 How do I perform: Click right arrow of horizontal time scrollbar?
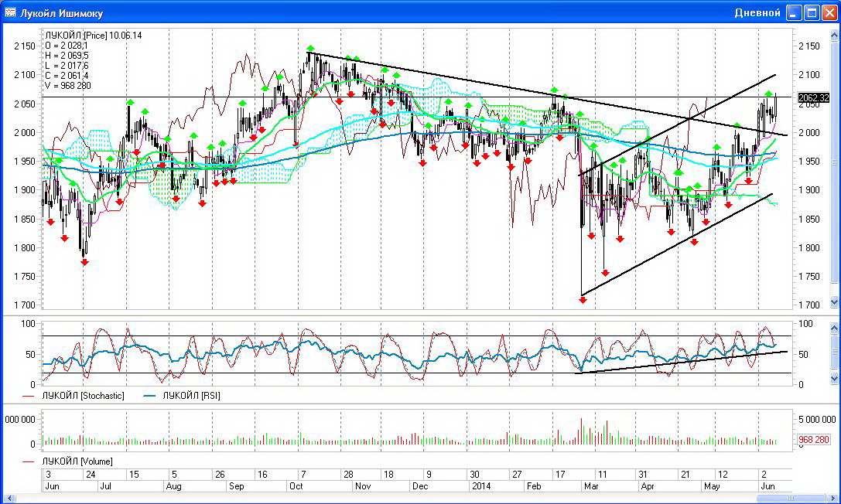click(833, 499)
